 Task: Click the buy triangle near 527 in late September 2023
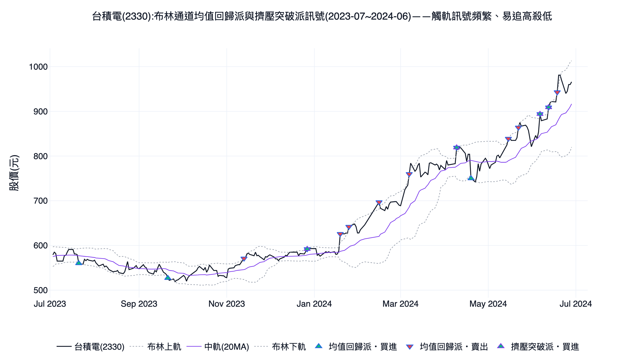168,278
